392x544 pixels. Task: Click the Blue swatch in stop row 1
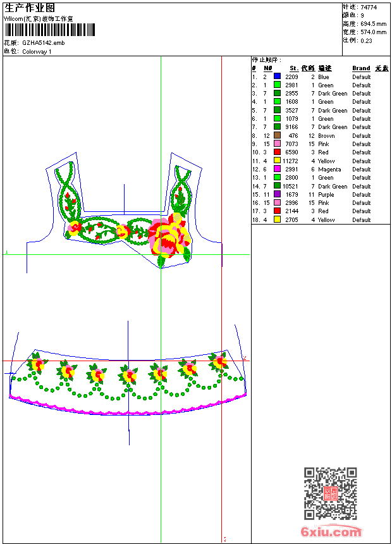point(277,77)
